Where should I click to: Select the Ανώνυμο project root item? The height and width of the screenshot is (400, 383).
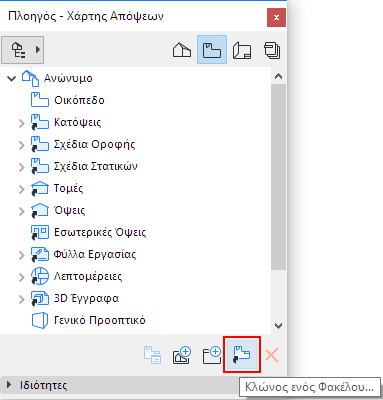pos(68,78)
